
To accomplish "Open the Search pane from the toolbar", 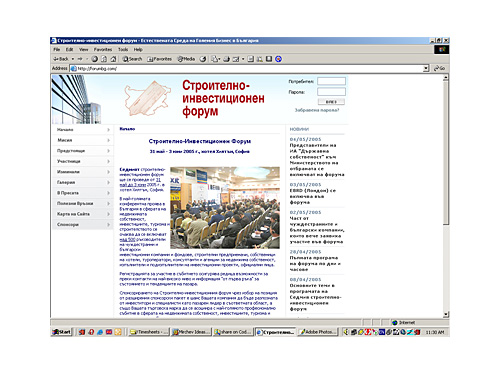I will pyautogui.click(x=132, y=59).
